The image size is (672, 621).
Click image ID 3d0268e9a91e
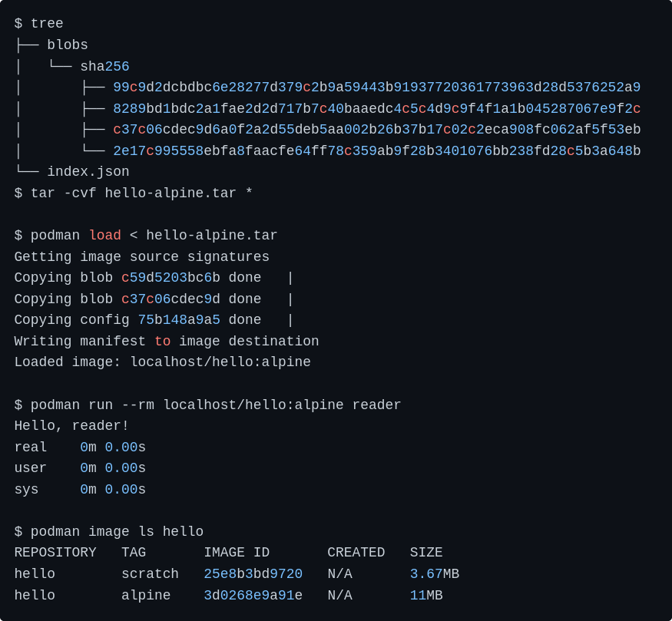click(x=253, y=596)
